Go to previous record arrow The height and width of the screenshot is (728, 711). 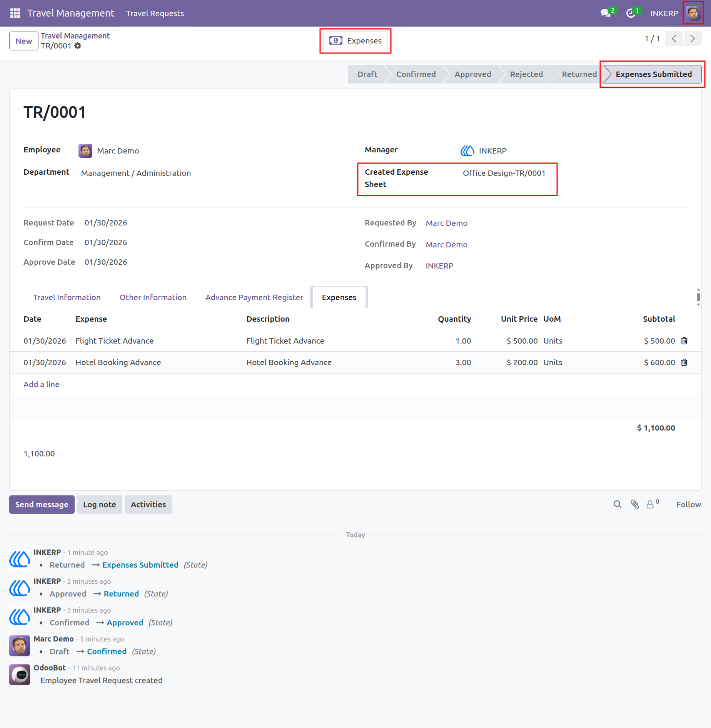pyautogui.click(x=674, y=38)
